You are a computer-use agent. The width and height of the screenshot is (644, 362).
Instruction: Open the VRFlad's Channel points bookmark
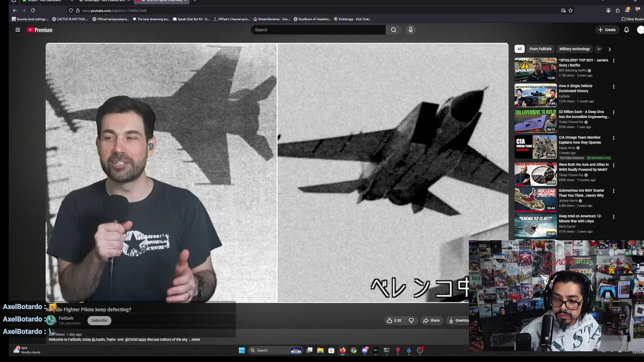[231, 19]
